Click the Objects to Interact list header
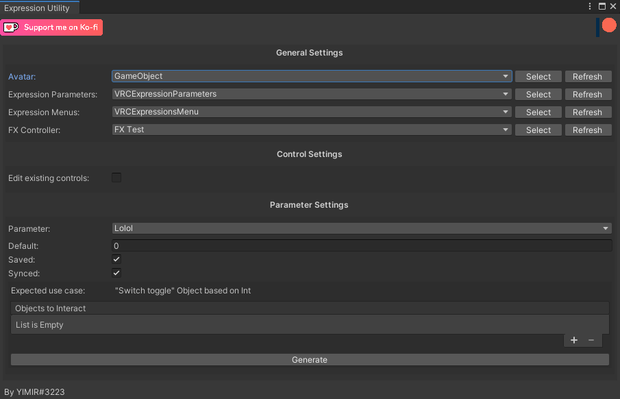 tap(310, 308)
